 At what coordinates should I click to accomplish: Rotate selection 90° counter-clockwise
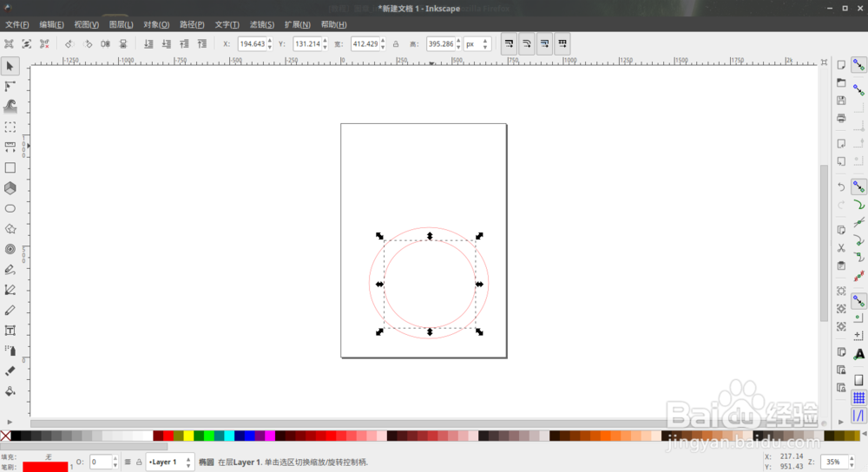point(69,43)
